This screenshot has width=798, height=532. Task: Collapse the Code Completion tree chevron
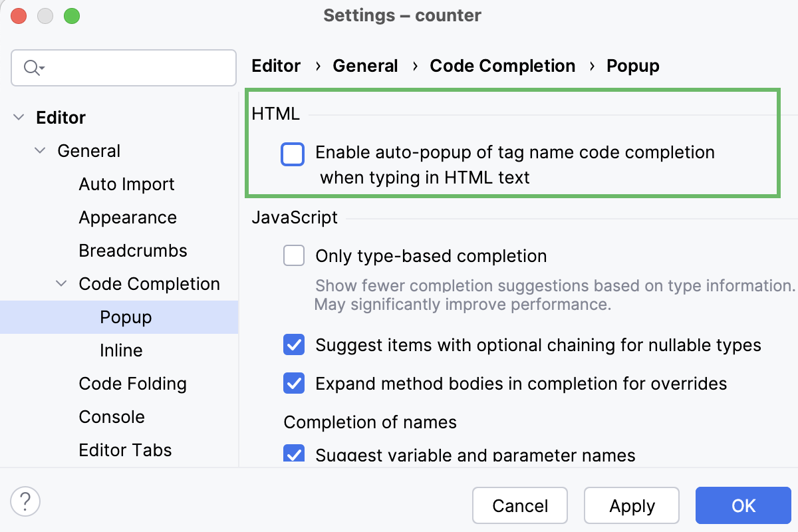[x=61, y=284]
